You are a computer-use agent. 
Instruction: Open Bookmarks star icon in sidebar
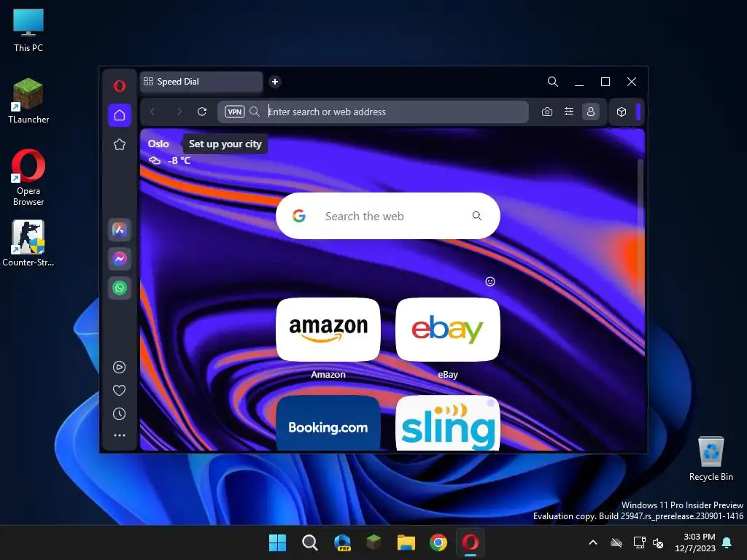120,144
